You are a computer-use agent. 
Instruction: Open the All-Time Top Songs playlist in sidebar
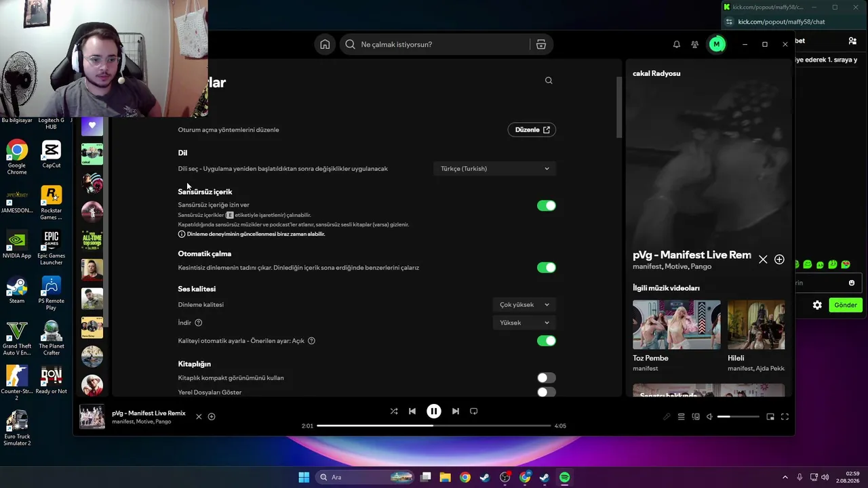click(x=92, y=241)
